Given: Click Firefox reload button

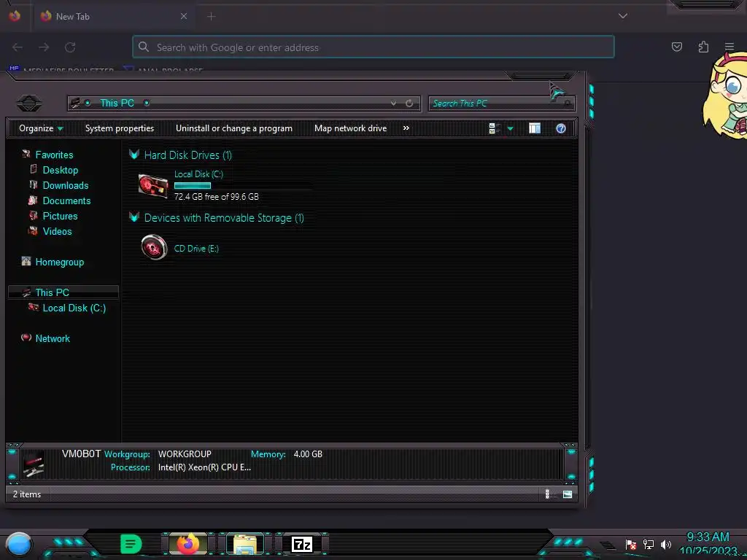Looking at the screenshot, I should point(70,47).
